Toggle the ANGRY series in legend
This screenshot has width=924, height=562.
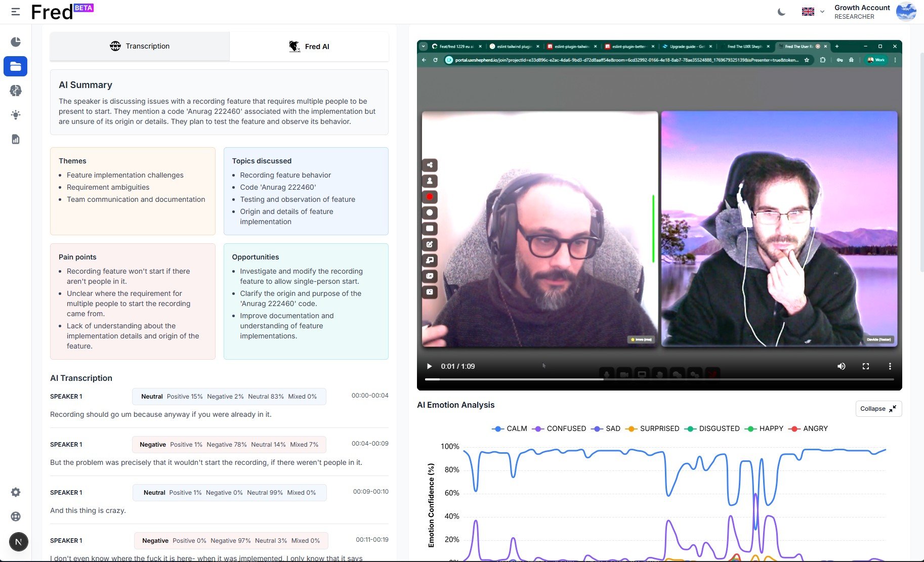[808, 428]
